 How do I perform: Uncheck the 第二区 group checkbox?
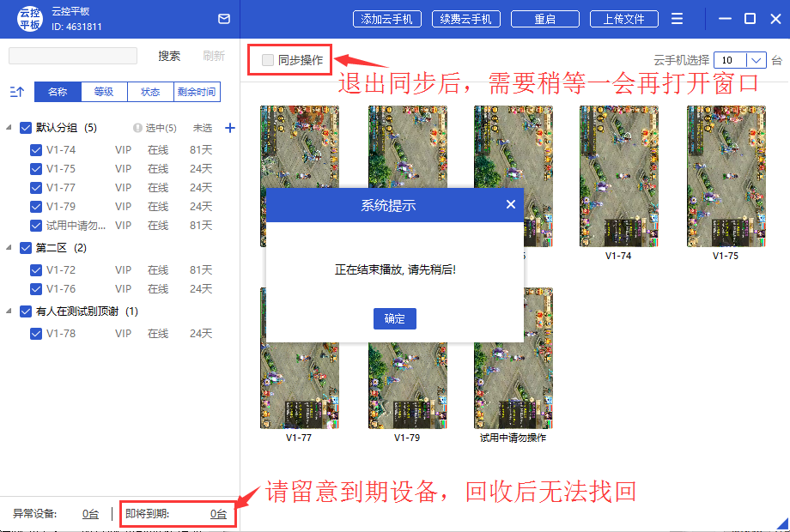point(26,248)
